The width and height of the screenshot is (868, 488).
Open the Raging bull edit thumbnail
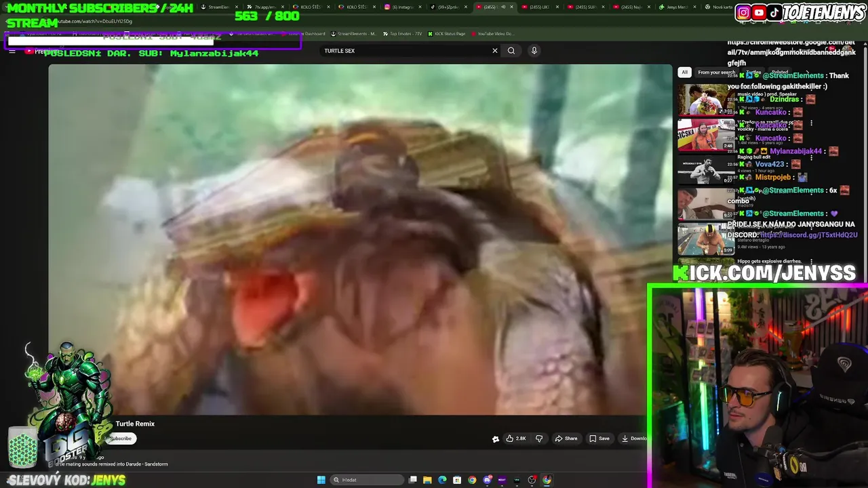(x=706, y=169)
